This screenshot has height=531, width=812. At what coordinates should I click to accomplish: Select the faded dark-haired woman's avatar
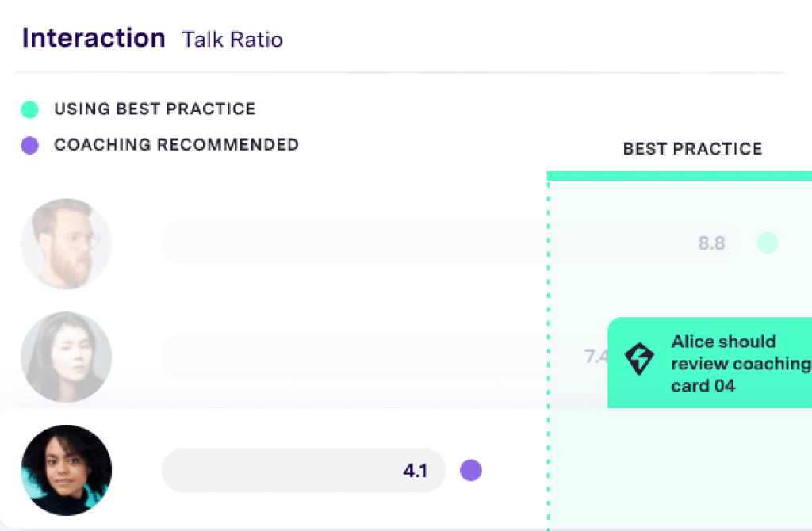(67, 357)
